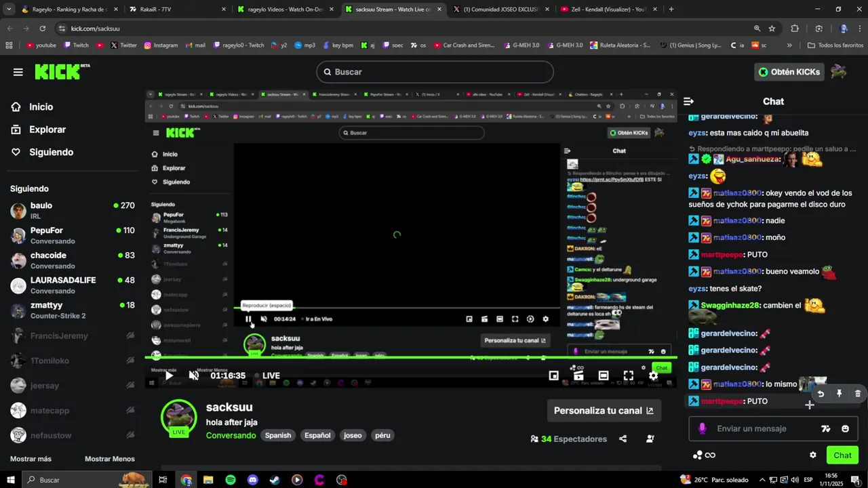Open zmattyy Counter-Strike 2 channel

coord(71,310)
